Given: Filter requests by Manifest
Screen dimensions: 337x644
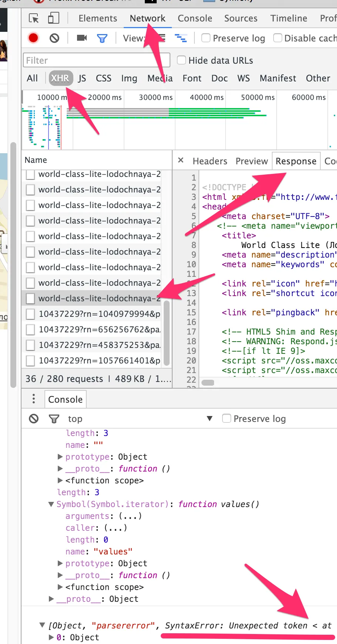Looking at the screenshot, I should coord(278,78).
